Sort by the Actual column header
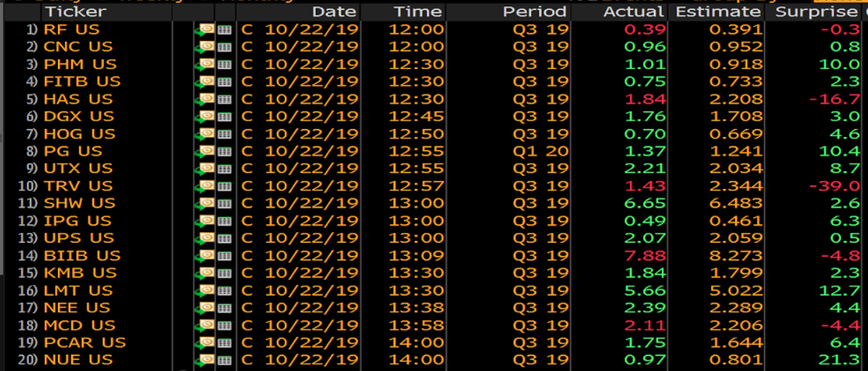The width and height of the screenshot is (868, 371). coord(634,12)
